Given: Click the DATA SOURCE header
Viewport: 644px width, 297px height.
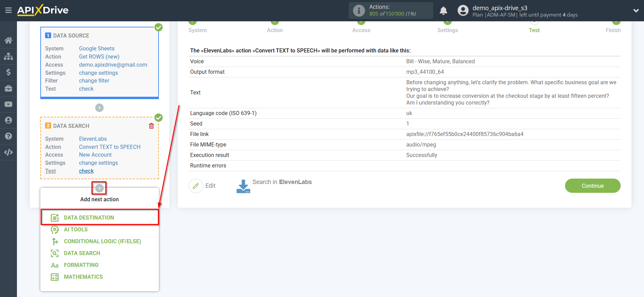Looking at the screenshot, I should (71, 36).
